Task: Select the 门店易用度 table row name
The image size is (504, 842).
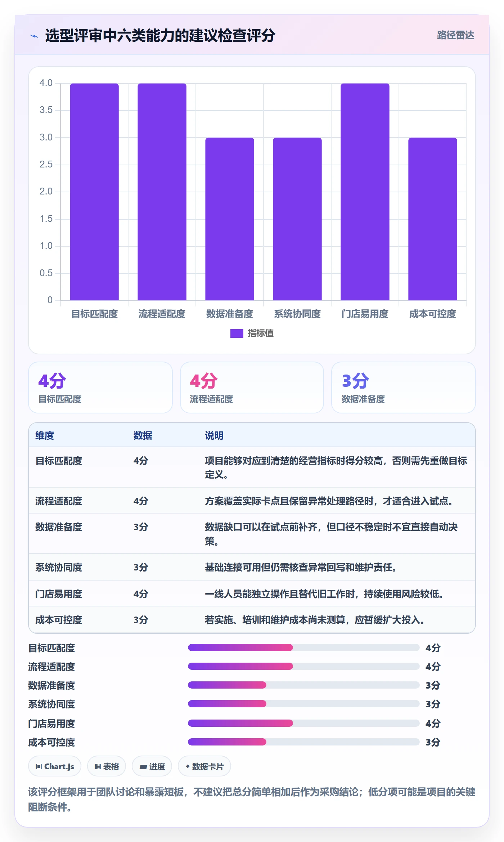Action: (59, 594)
